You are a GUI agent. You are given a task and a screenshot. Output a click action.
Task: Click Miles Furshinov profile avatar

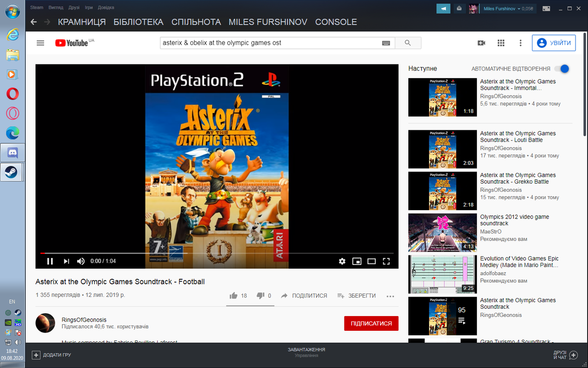pos(473,9)
